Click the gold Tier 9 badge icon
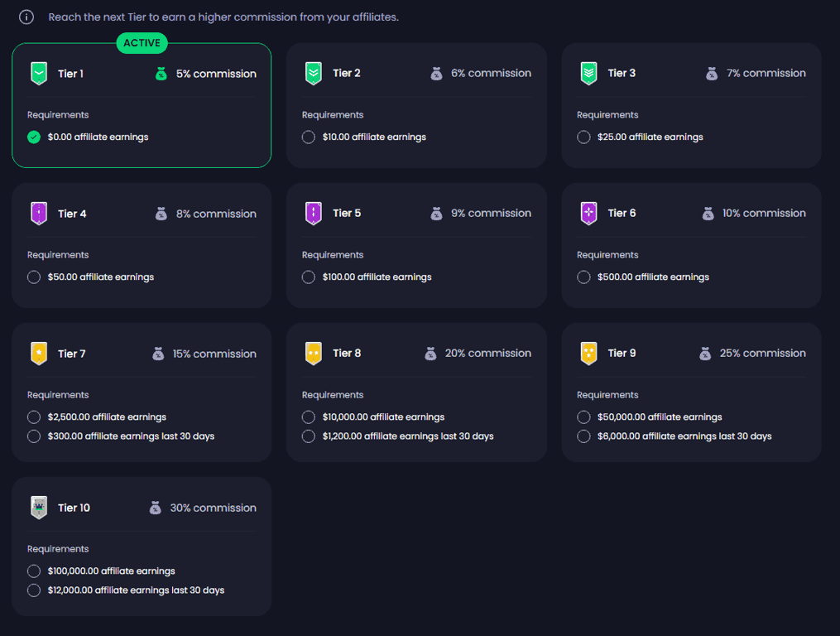The height and width of the screenshot is (636, 840). click(588, 354)
